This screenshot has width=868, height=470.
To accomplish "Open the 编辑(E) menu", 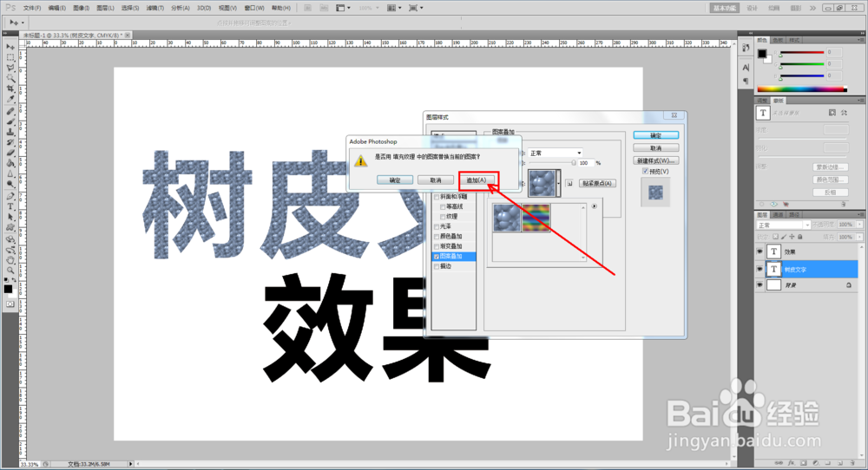I will [x=56, y=9].
